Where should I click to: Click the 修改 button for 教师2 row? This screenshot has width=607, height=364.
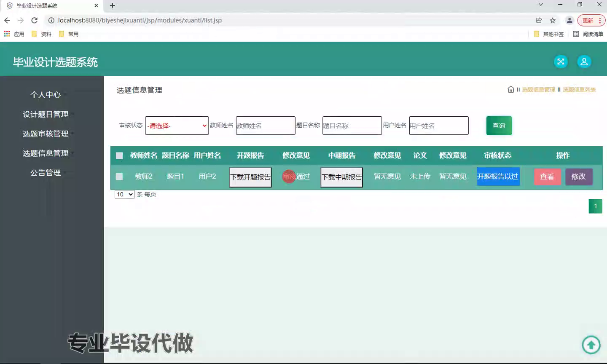[579, 177]
